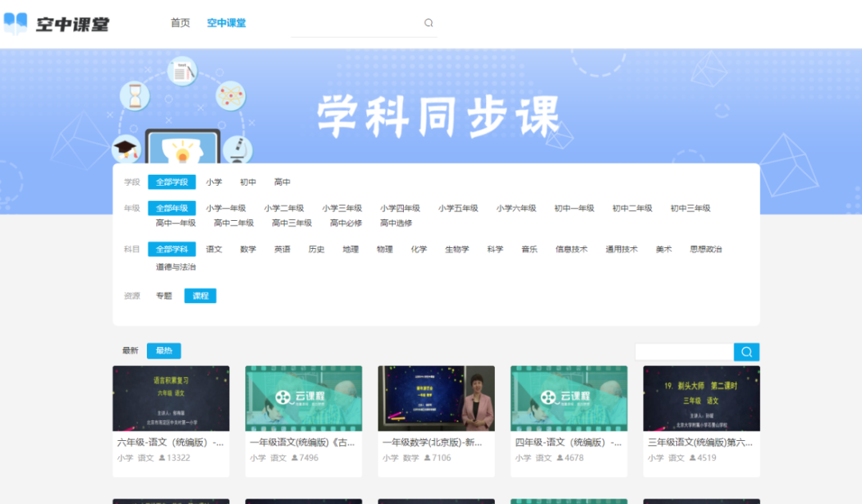This screenshot has height=504, width=862.
Task: Click the 空中课堂 book logo icon
Action: click(x=15, y=23)
